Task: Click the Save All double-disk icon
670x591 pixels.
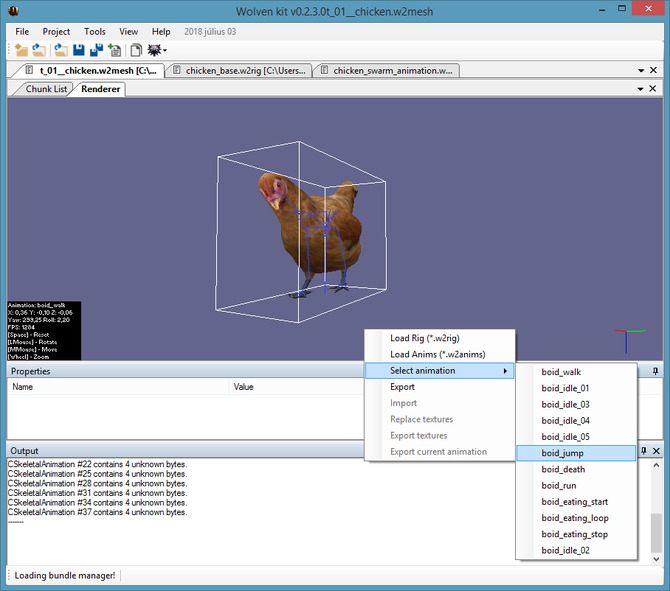Action: [x=97, y=50]
